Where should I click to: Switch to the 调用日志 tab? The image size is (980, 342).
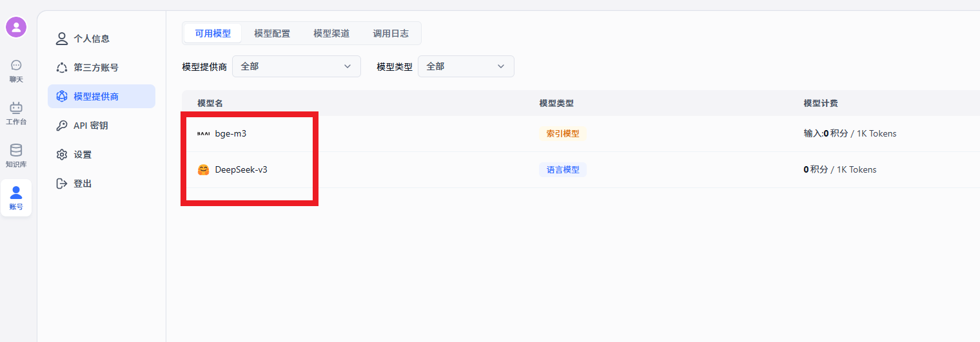pos(391,33)
